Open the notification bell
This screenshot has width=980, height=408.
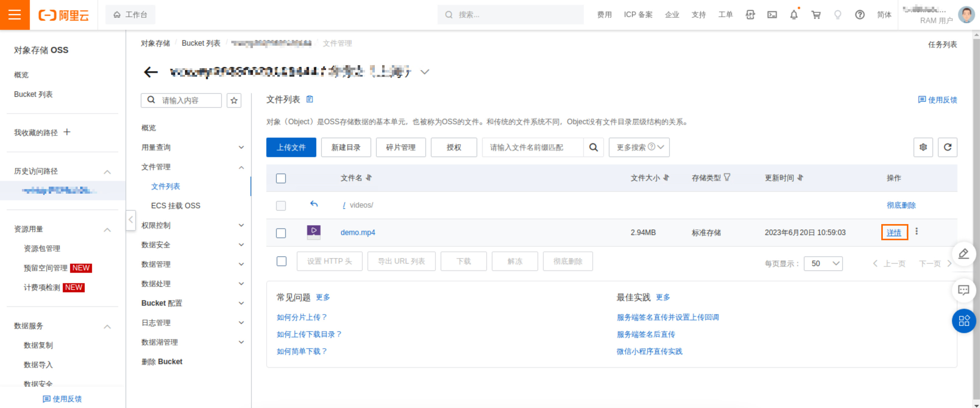[x=794, y=15]
